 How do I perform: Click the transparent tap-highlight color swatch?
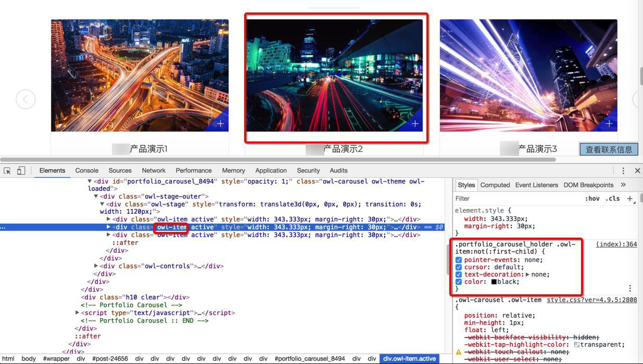pos(577,345)
